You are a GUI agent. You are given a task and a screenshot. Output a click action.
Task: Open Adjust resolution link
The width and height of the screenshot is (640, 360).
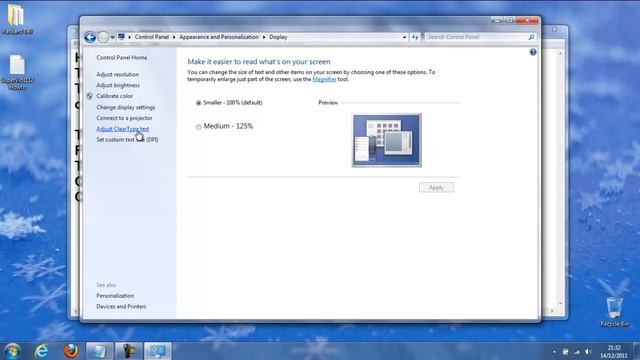(118, 74)
